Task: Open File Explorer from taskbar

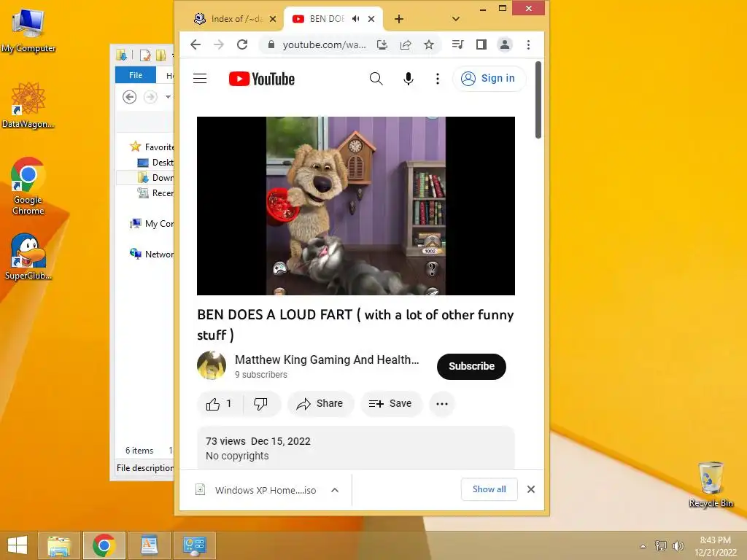Action: 58,545
